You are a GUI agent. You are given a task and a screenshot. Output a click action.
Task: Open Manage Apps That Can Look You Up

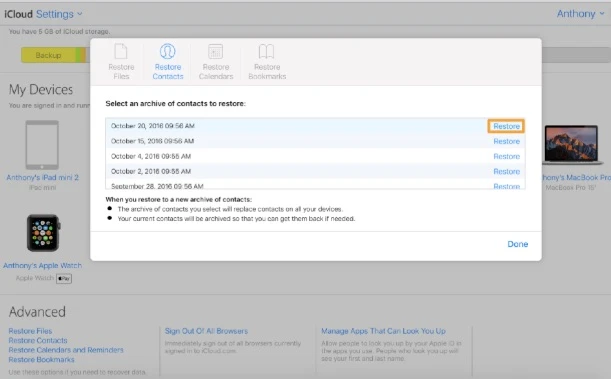tap(383, 331)
